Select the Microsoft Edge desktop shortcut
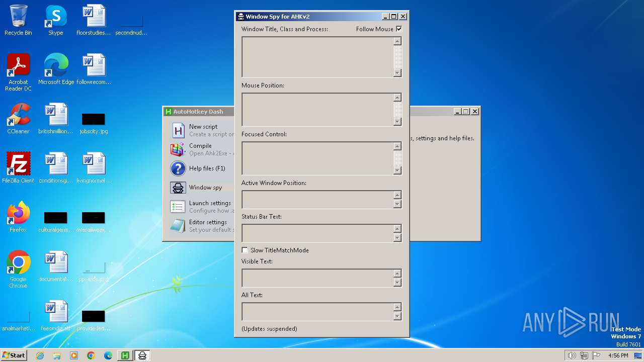Viewport: 644px width, 362px height. coord(56,69)
